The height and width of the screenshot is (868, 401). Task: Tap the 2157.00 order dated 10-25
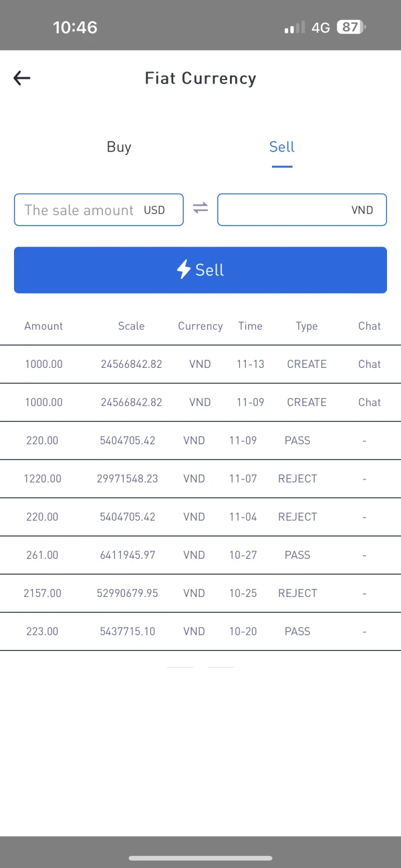coord(200,593)
